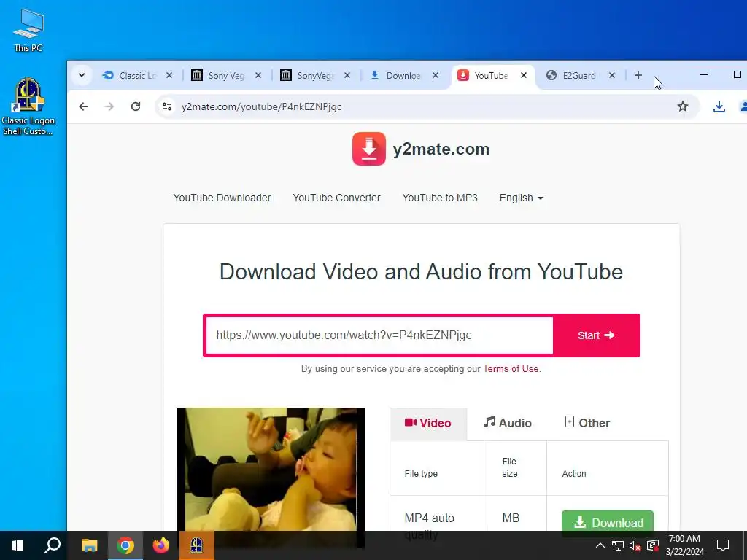This screenshot has width=747, height=560.
Task: Go forward in browser history
Action: point(109,106)
